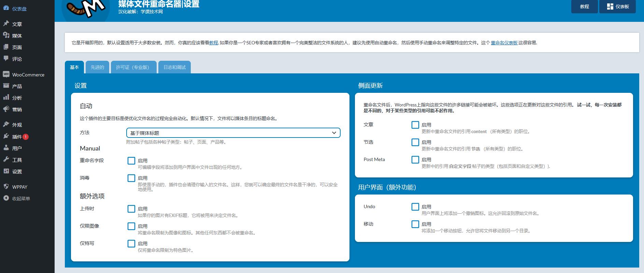
Task: Switch to the 许可证（专业版）tab
Action: coord(133,67)
